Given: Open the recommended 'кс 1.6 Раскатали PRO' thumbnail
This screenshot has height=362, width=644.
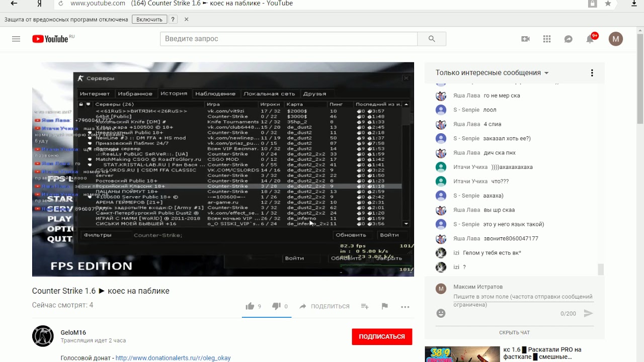Looking at the screenshot, I should (462, 354).
